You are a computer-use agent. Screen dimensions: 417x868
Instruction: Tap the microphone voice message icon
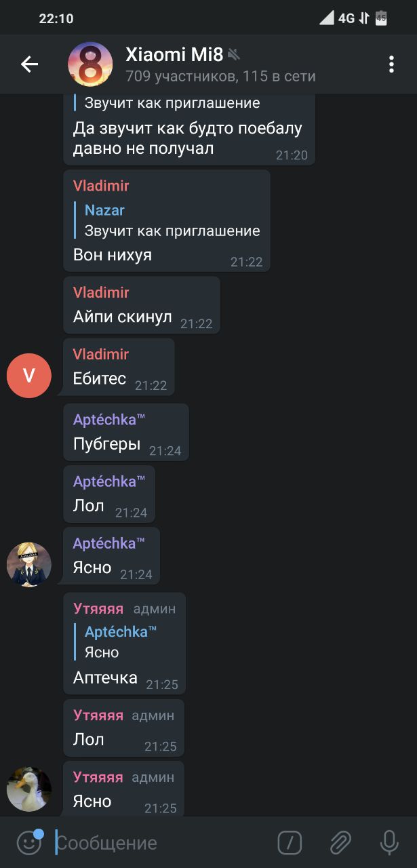389,843
